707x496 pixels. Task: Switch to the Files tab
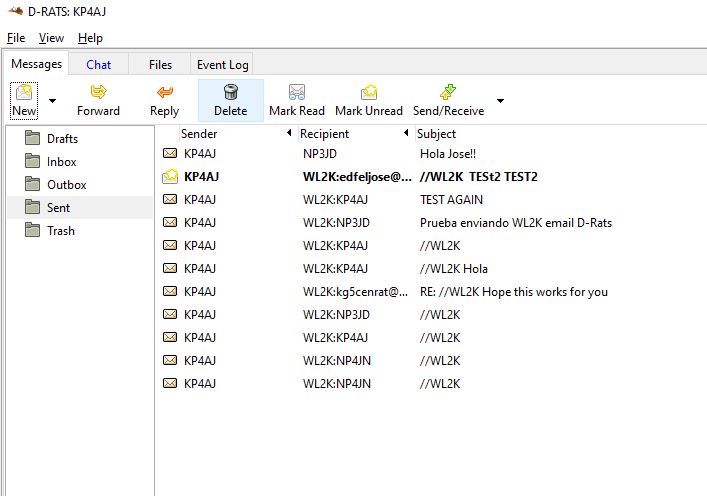tap(160, 64)
